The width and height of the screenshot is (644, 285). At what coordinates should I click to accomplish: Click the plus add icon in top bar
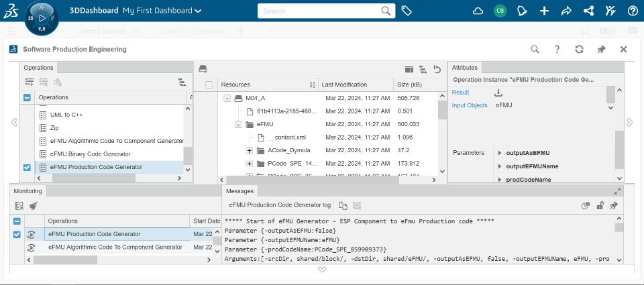click(x=544, y=11)
